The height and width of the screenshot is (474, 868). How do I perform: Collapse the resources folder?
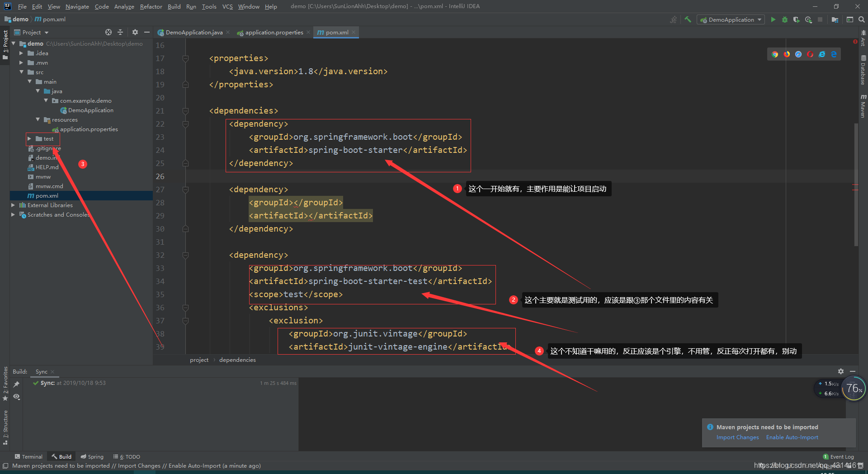click(38, 120)
